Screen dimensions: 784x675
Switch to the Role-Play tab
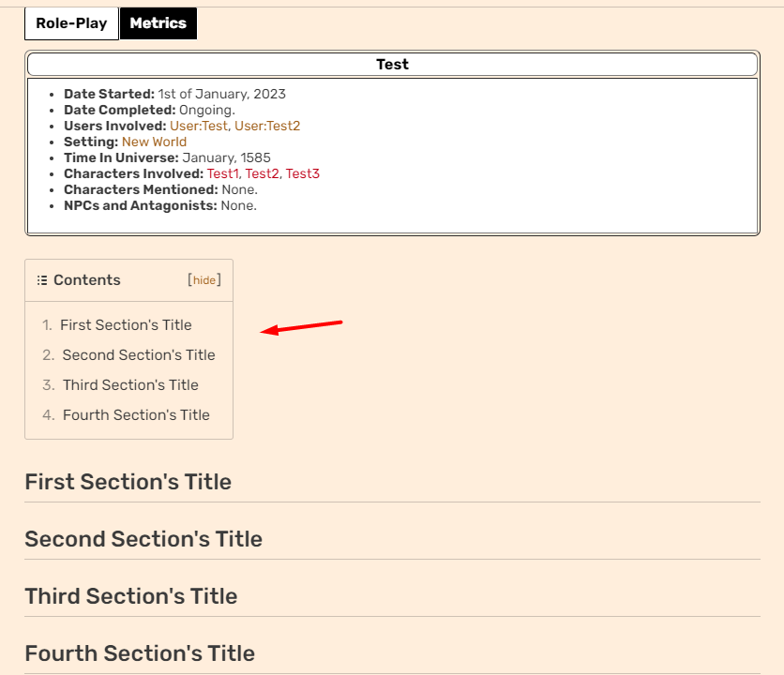coord(71,23)
